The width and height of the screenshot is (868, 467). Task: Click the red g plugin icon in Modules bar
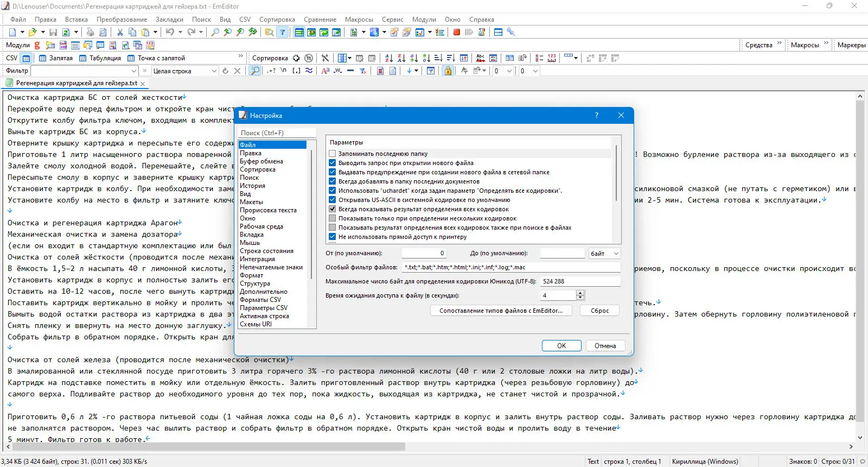[37, 45]
